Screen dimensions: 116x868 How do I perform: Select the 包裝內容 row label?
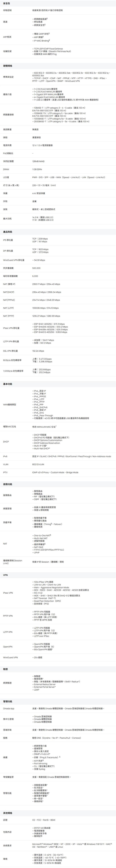[7, 832]
